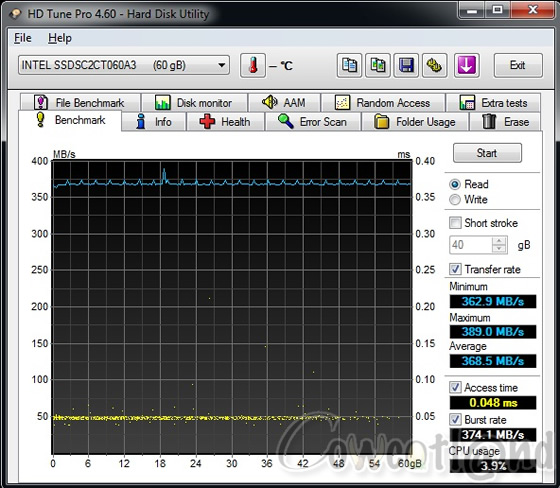Image resolution: width=560 pixels, height=488 pixels.
Task: Uncheck the Transfer rate checkbox
Action: [x=455, y=269]
